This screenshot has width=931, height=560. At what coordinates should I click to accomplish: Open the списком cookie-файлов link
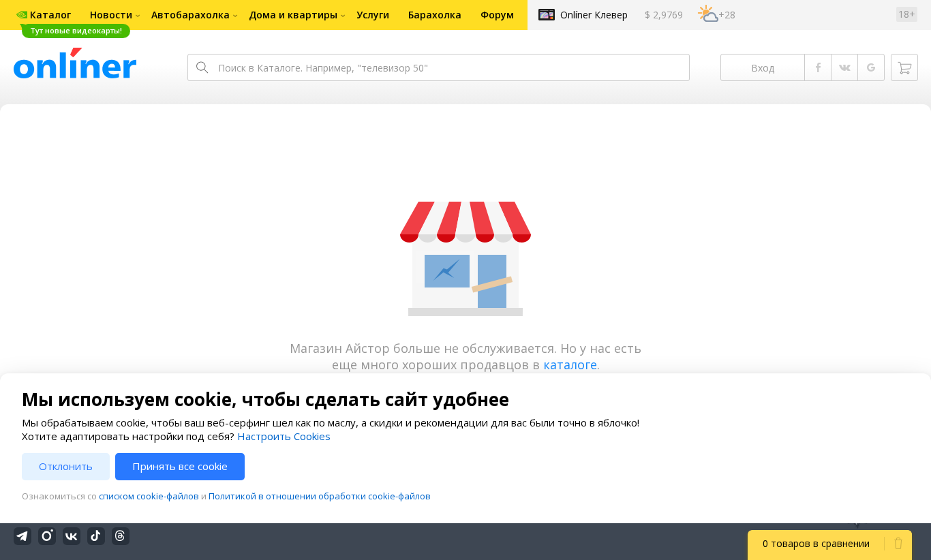click(x=149, y=497)
